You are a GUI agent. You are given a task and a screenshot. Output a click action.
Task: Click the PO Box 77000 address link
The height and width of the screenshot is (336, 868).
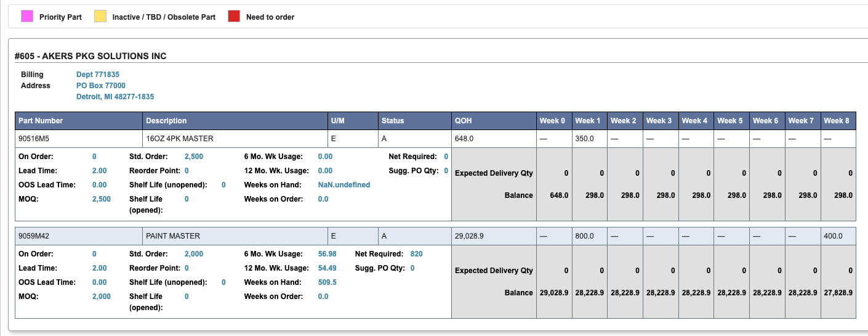101,86
